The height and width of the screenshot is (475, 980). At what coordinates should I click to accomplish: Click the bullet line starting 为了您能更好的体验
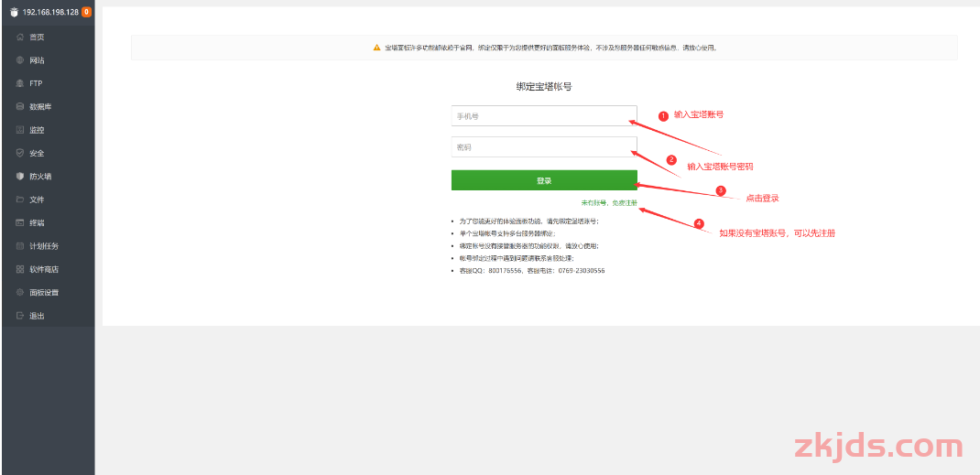pyautogui.click(x=528, y=221)
